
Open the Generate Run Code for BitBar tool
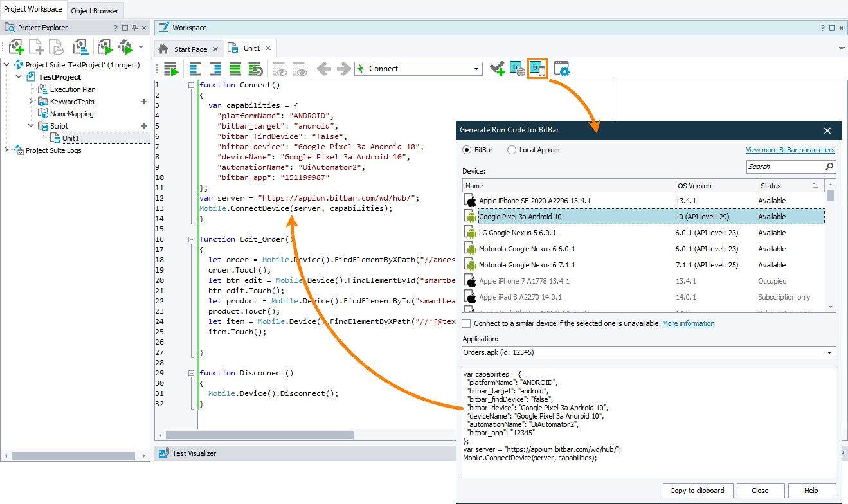tap(537, 68)
